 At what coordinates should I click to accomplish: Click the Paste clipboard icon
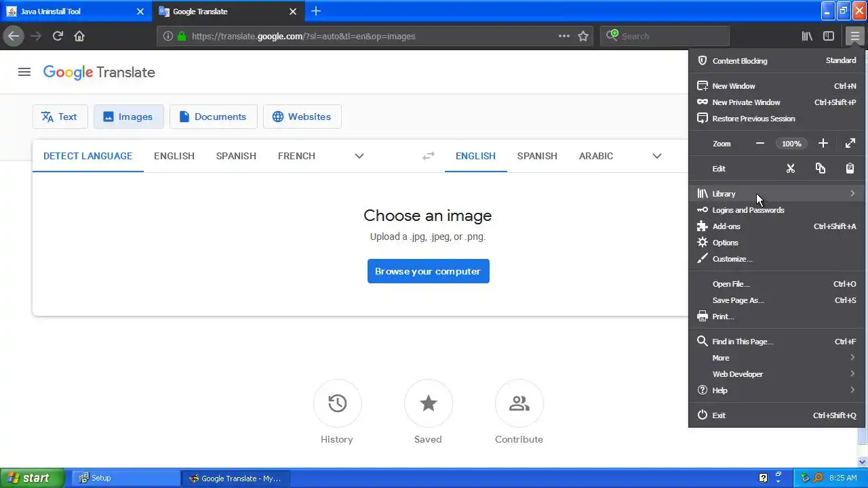point(850,168)
